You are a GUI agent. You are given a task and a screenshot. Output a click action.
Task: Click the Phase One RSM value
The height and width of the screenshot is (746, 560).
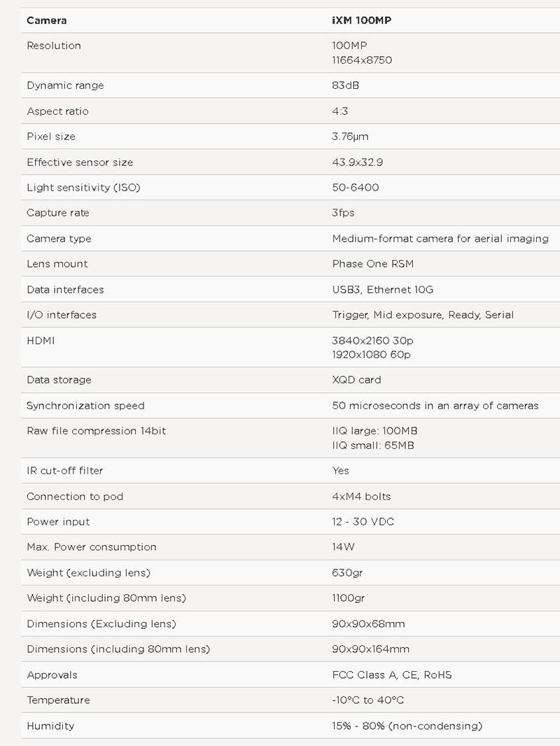click(x=372, y=264)
